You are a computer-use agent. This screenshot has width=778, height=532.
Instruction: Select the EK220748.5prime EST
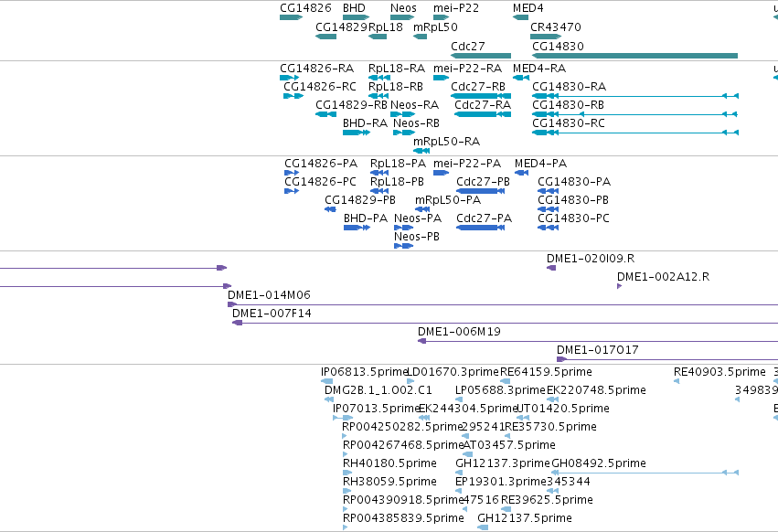coord(552,399)
